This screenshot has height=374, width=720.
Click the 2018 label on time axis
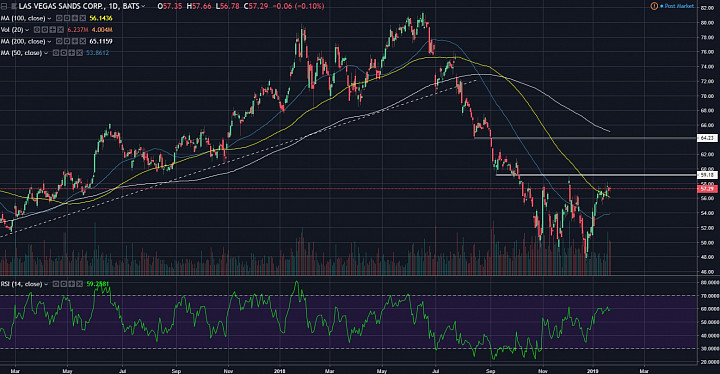click(280, 370)
